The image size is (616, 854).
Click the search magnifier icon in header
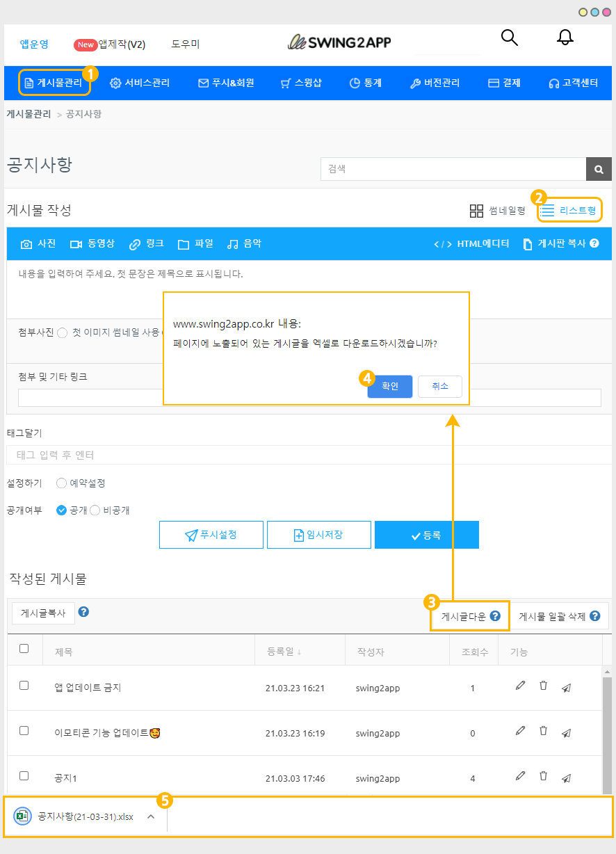[x=510, y=38]
